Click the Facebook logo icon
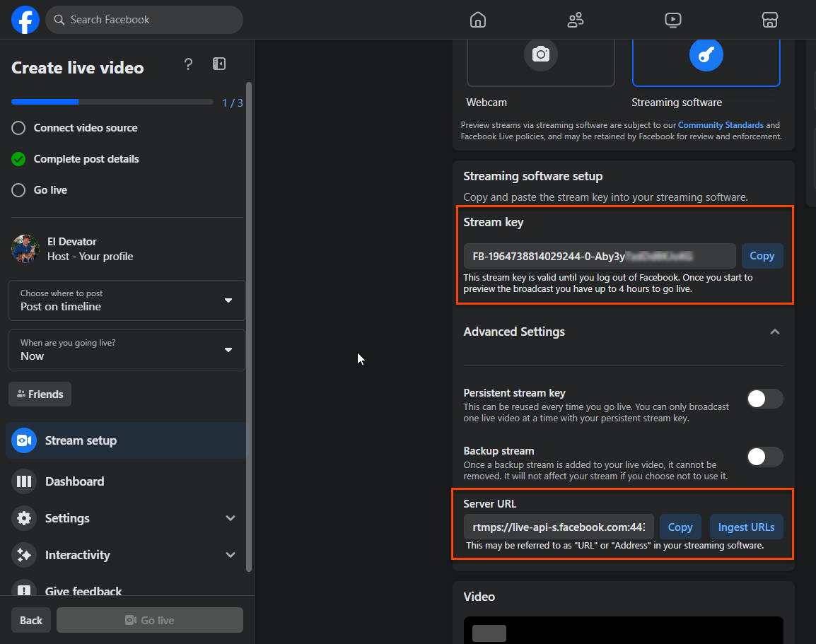816x644 pixels. point(25,20)
